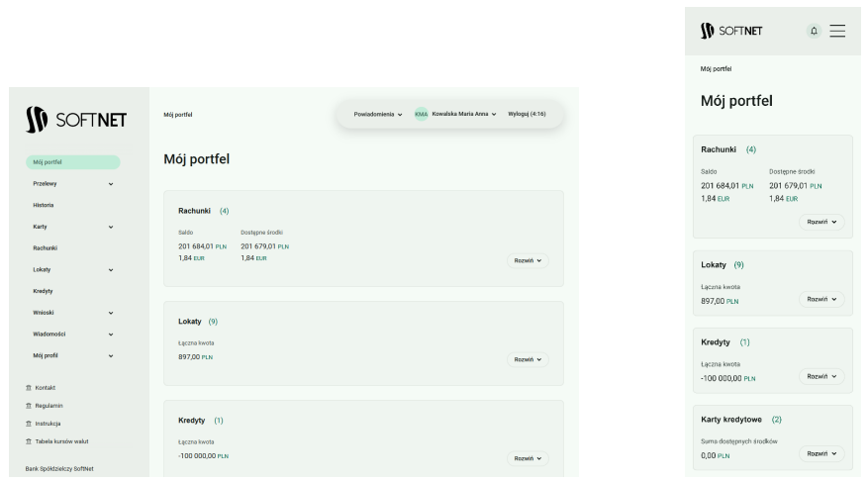Viewport: 868px width, 481px height.
Task: Click the bank icon beside Instrukcja
Action: (28, 423)
